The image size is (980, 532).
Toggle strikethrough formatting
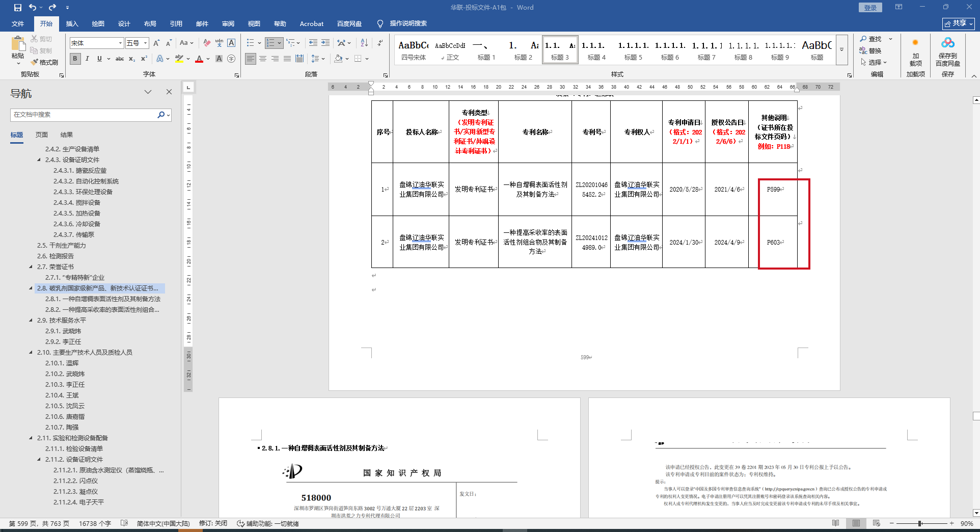120,59
